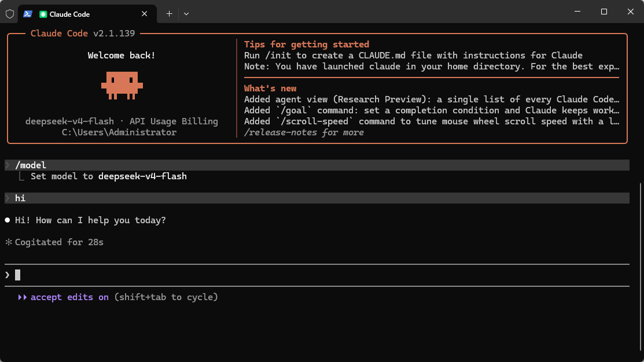Click the green Claude Code tab icon
The height and width of the screenshot is (362, 644).
click(43, 14)
